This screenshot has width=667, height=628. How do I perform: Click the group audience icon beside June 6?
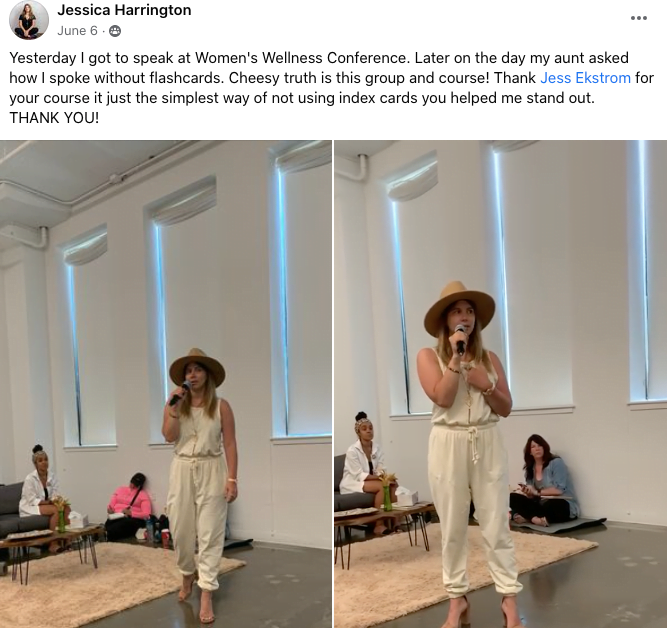point(115,31)
